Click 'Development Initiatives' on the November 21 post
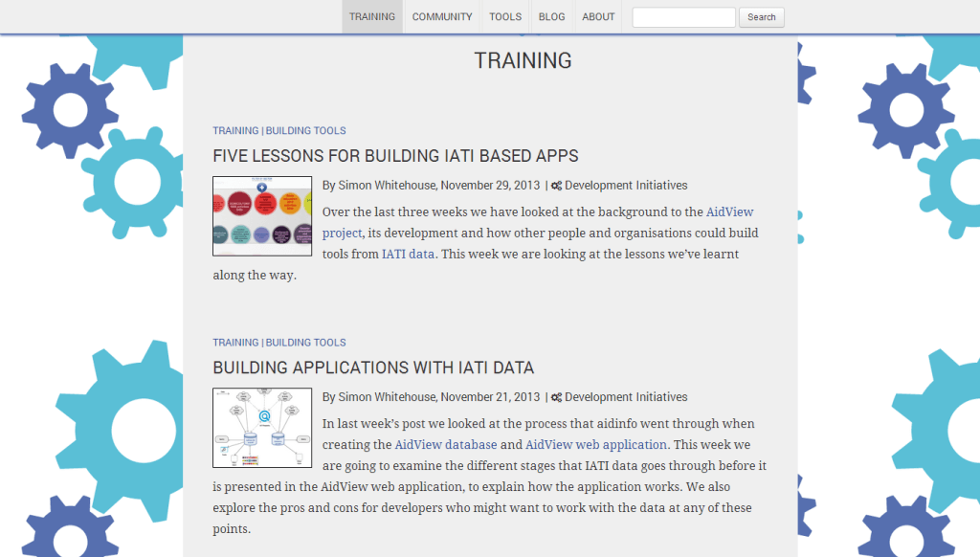This screenshot has width=980, height=557. [626, 397]
